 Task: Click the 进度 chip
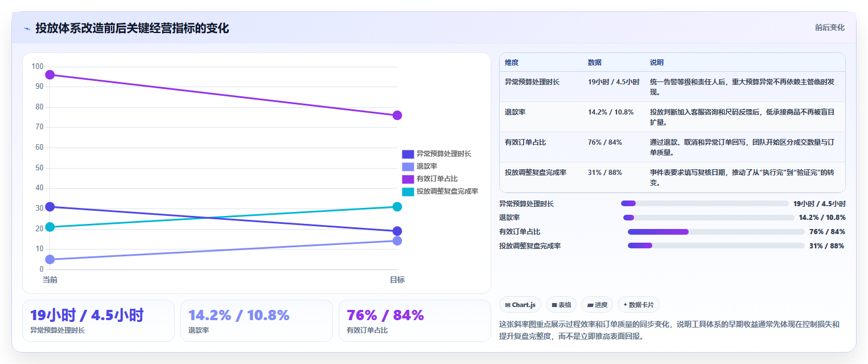(597, 305)
